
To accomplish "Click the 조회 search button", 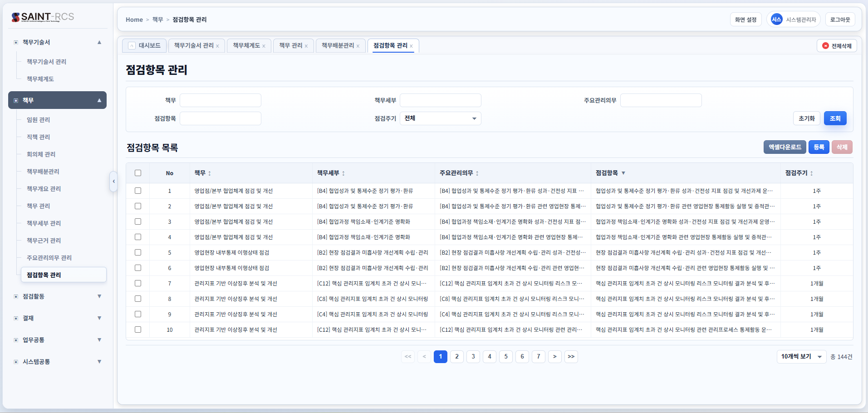I will coord(835,118).
